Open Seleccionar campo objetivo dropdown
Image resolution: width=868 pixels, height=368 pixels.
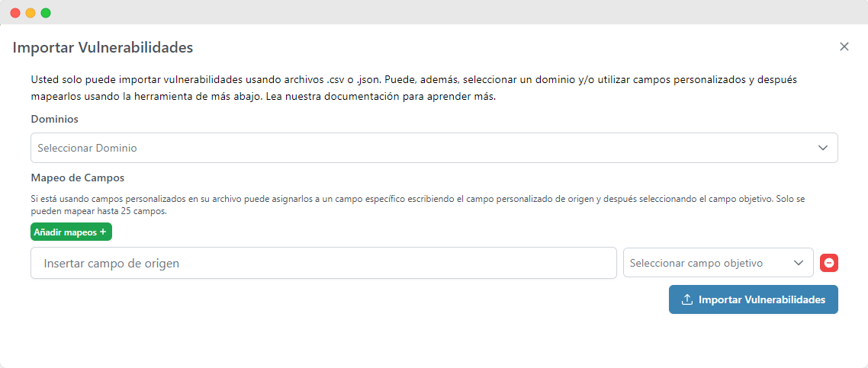tap(718, 263)
